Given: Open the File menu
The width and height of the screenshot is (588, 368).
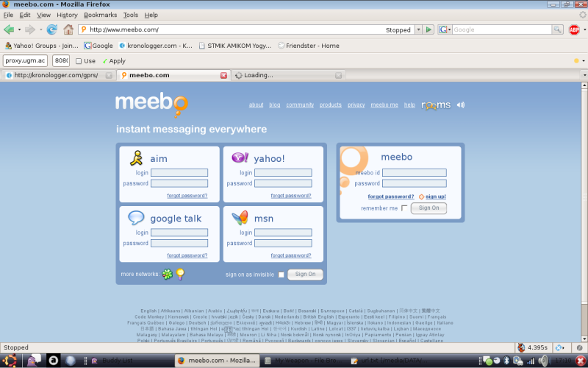Looking at the screenshot, I should [x=8, y=15].
